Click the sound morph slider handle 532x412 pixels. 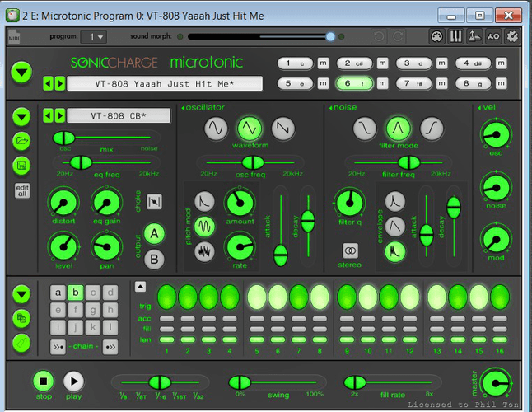(330, 36)
